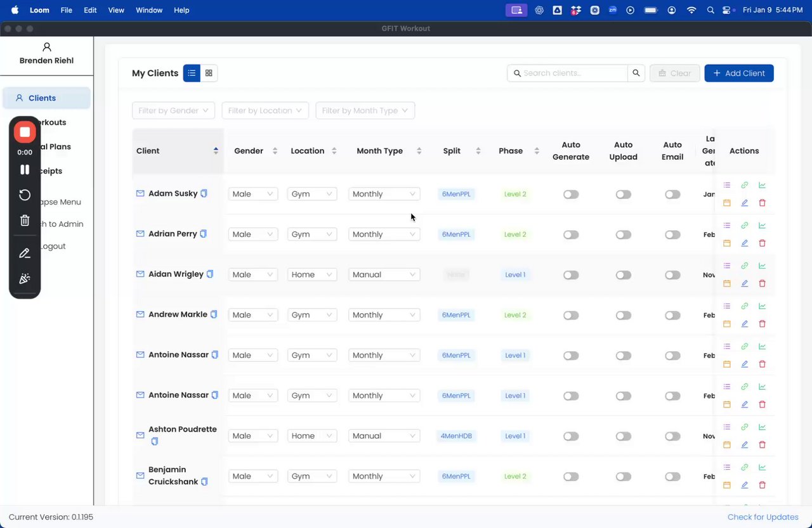Delete the Loom recording with trash icon
Image resolution: width=812 pixels, height=528 pixels.
point(25,221)
